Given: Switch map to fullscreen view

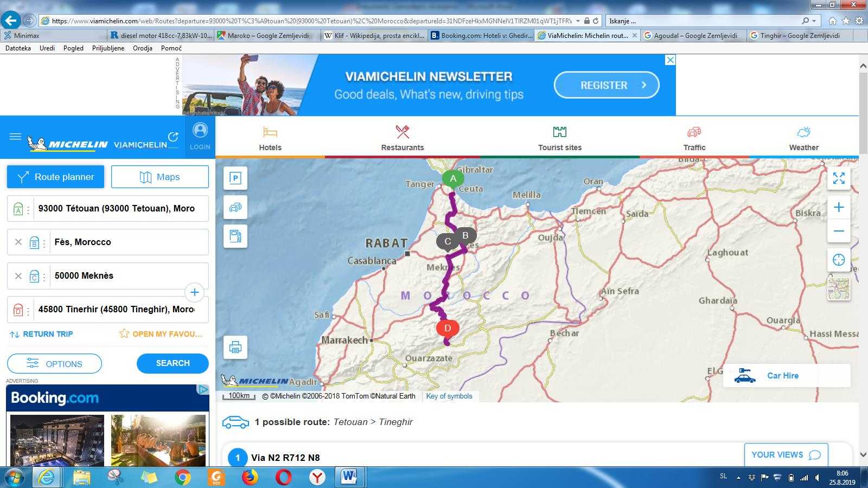Looking at the screenshot, I should point(839,178).
